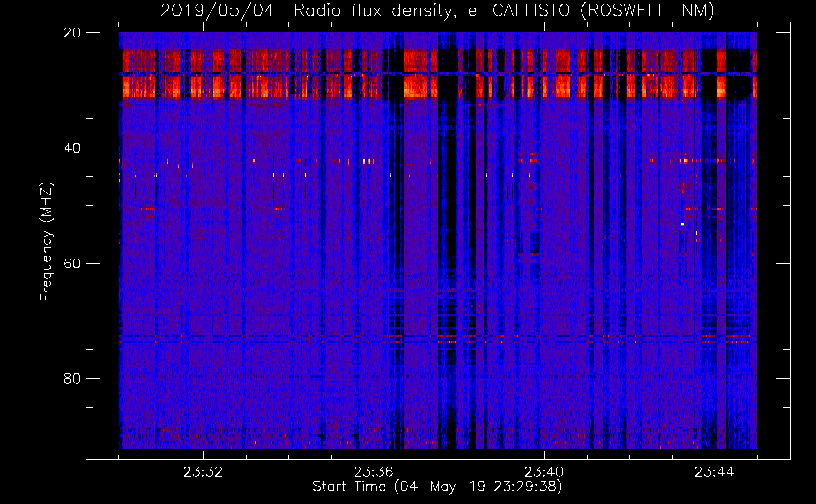Image resolution: width=816 pixels, height=504 pixels.
Task: Click the frequency tick label "80"
Action: [x=72, y=379]
